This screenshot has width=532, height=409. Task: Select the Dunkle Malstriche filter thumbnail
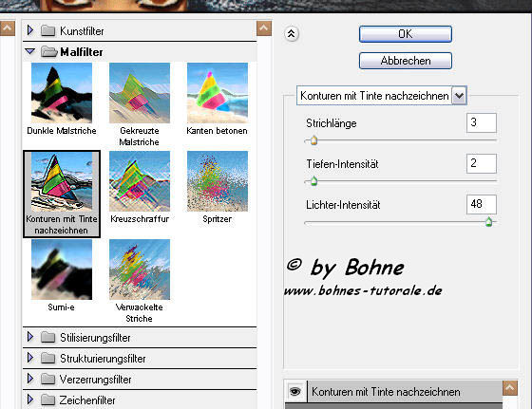pos(62,93)
